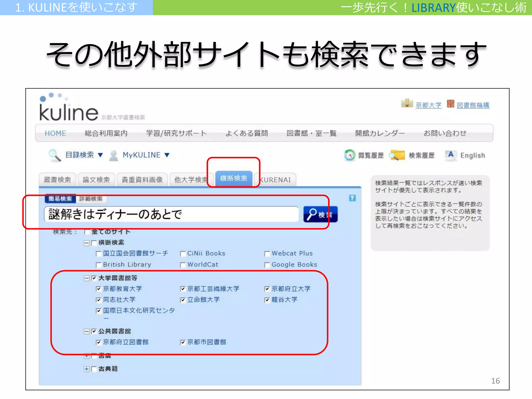Screen dimensions: 532x399
Task: Uncheck 京都教育大学 checkbox
Action: pos(98,289)
